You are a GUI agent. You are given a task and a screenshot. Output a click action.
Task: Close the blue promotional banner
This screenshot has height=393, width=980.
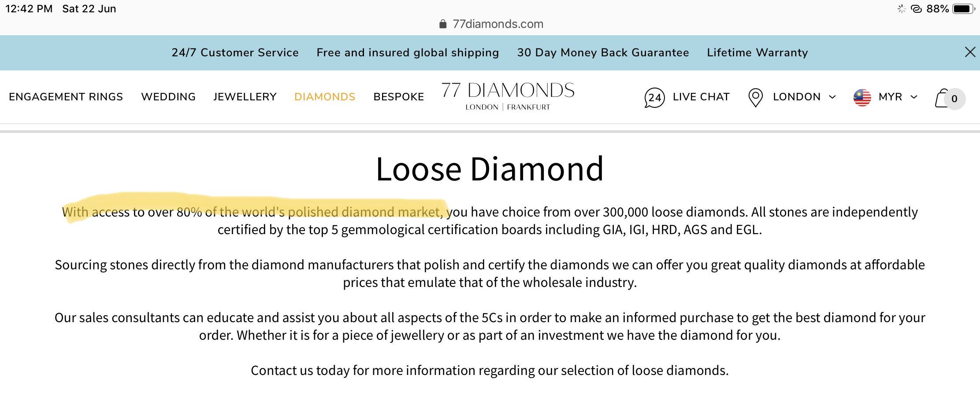(x=970, y=52)
